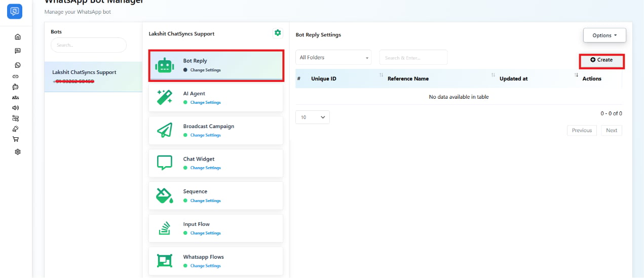
Task: Open the bot sidebar icon
Action: point(16,87)
